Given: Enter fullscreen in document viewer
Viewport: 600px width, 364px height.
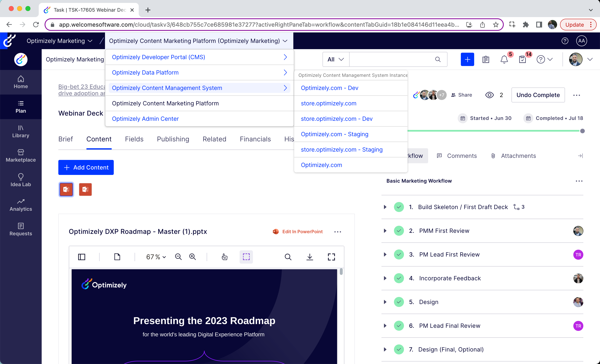Looking at the screenshot, I should tap(331, 257).
